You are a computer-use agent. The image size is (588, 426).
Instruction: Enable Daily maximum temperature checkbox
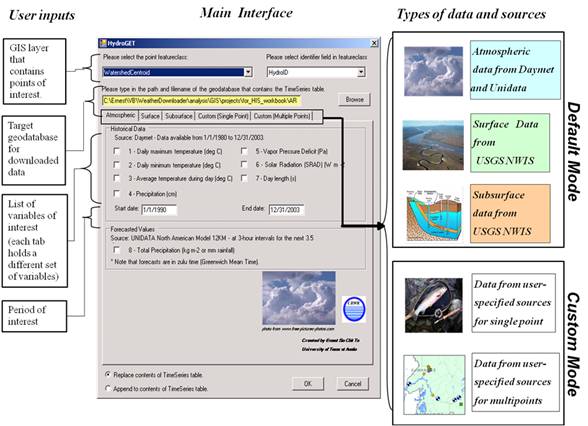tap(117, 151)
